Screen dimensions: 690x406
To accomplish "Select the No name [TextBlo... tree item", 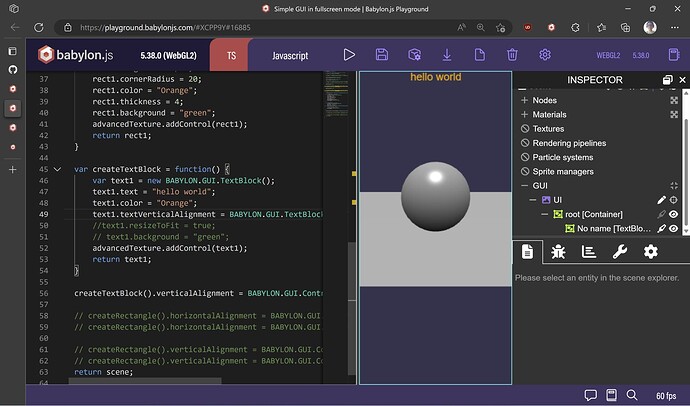I will [x=614, y=228].
